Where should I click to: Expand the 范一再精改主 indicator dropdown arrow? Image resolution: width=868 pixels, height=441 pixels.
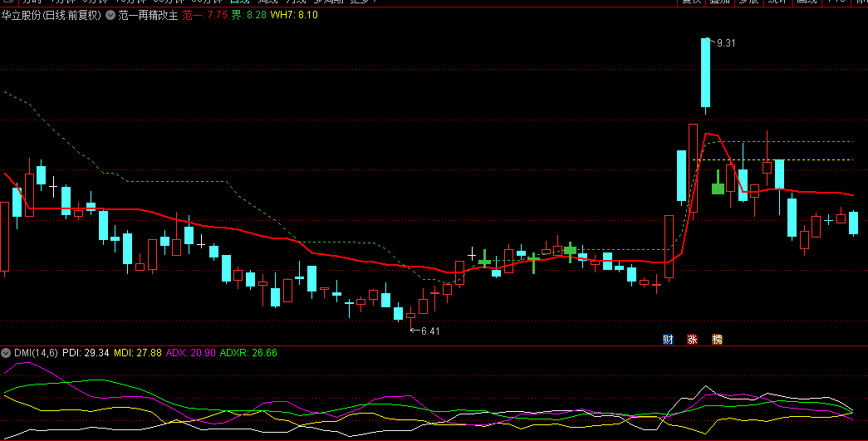pos(110,16)
